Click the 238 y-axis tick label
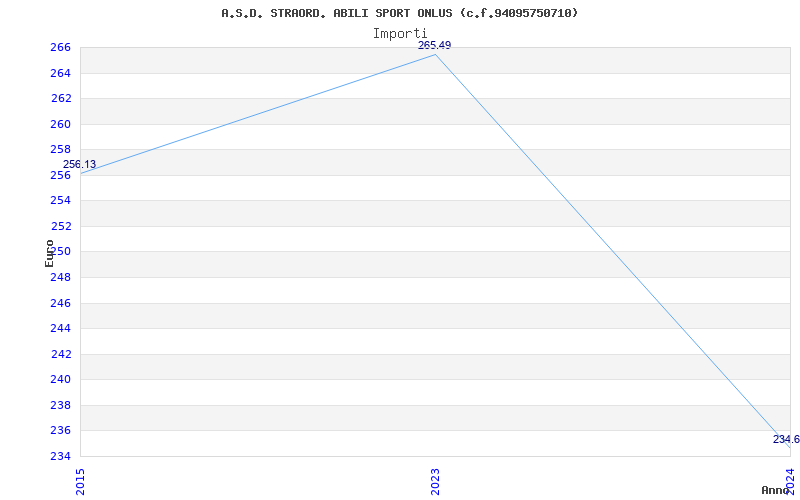The width and height of the screenshot is (800, 500). click(x=60, y=406)
